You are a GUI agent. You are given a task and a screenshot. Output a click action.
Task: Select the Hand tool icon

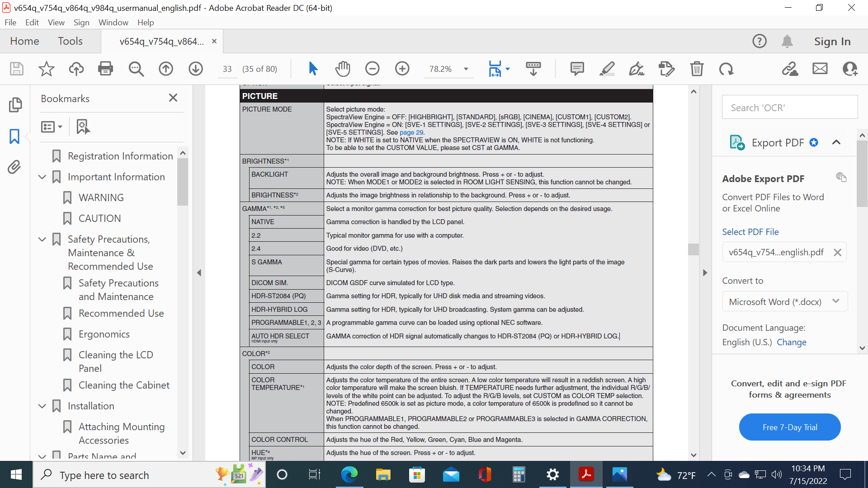(343, 68)
